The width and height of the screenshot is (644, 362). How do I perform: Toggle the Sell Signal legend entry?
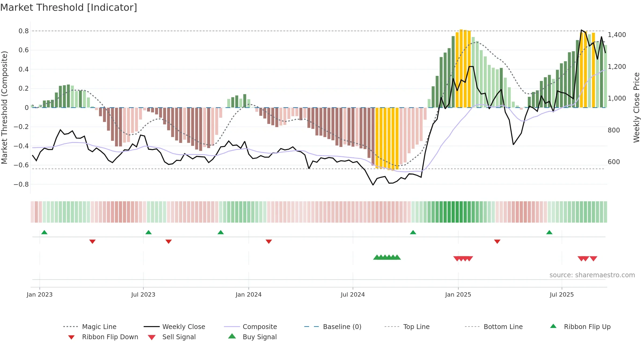pyautogui.click(x=172, y=337)
